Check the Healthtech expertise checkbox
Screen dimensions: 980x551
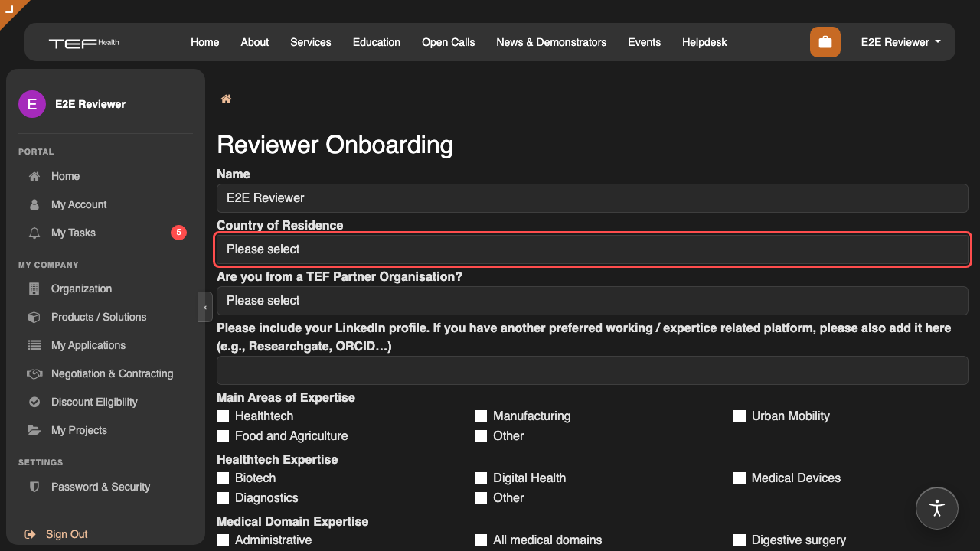[x=223, y=416]
